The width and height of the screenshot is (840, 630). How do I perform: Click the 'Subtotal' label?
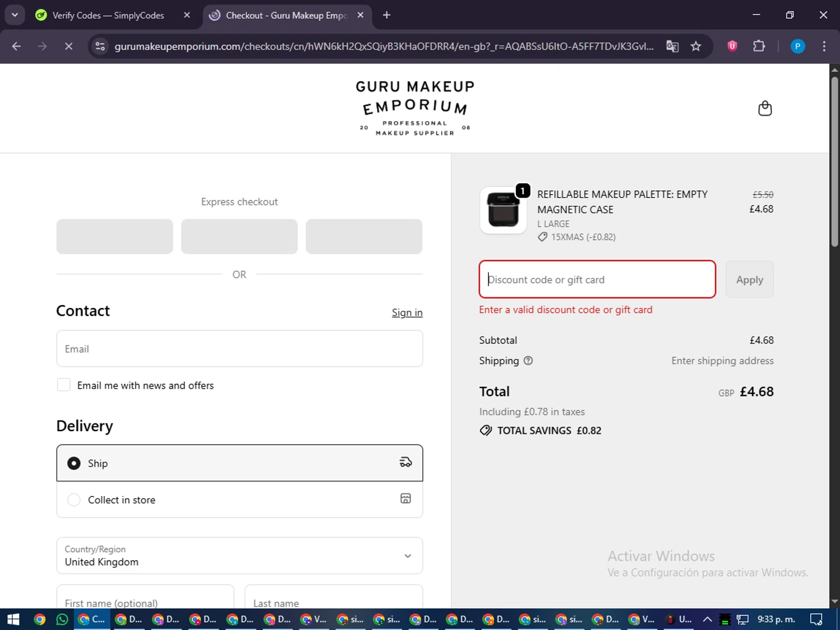498,340
